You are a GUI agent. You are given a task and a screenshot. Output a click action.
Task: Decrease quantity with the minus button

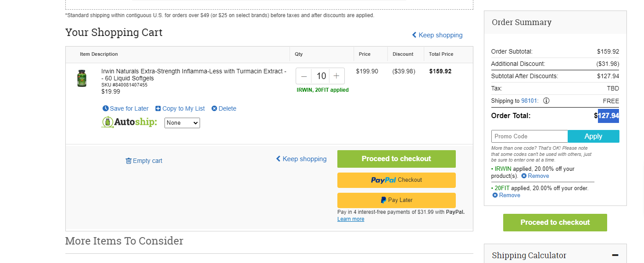point(304,76)
